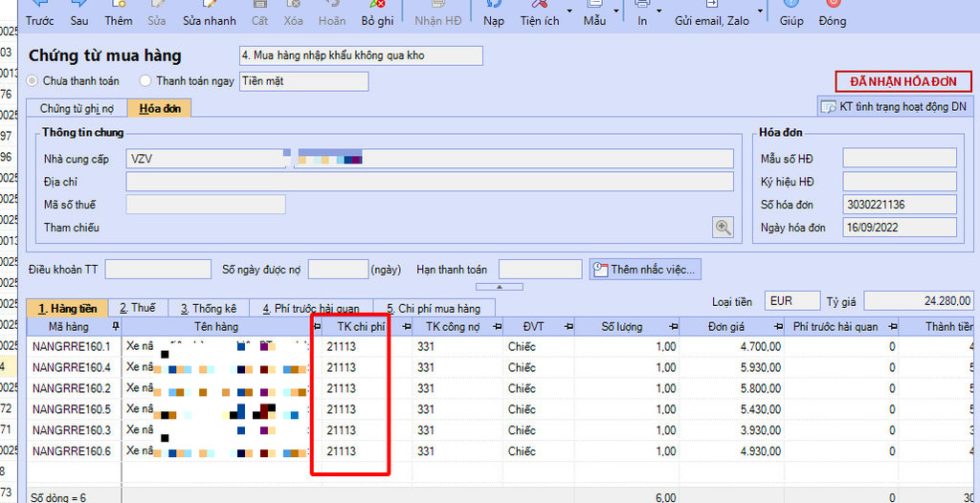Click the Địa chỉ field
Viewport: 980px width, 503px height.
point(430,181)
